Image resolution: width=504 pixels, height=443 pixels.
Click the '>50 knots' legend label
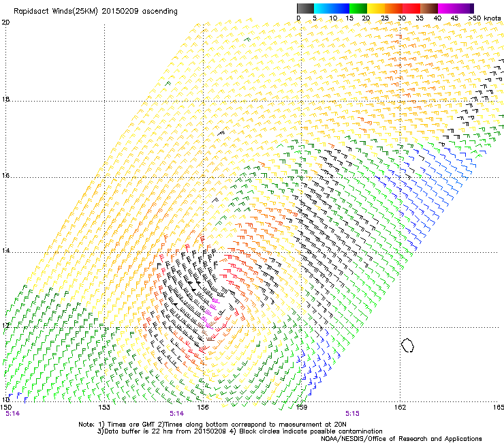(x=484, y=18)
